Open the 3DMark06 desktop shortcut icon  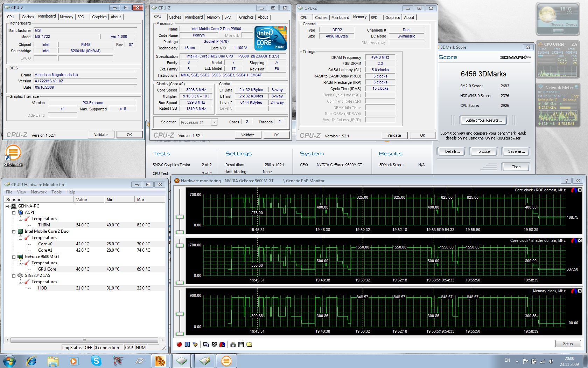tap(13, 156)
